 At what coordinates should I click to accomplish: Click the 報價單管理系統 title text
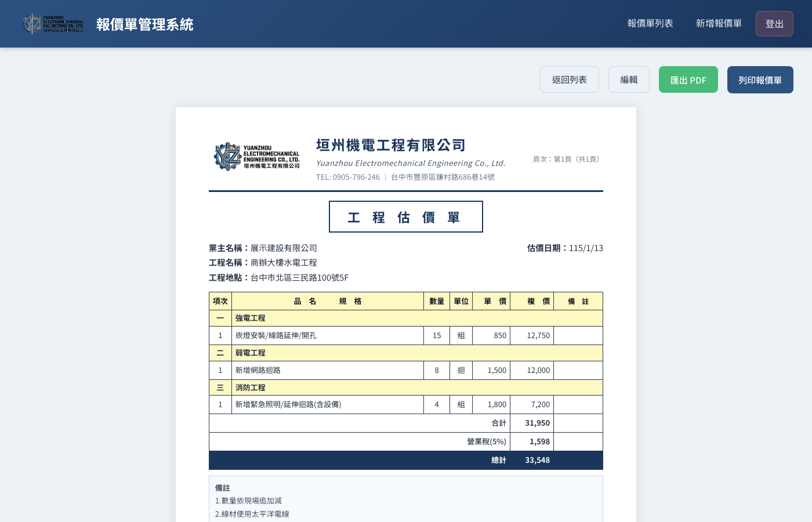[x=144, y=24]
